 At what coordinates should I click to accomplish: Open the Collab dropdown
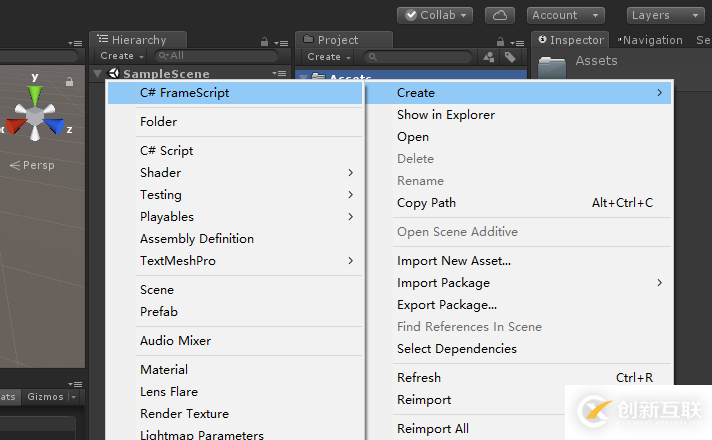(435, 15)
